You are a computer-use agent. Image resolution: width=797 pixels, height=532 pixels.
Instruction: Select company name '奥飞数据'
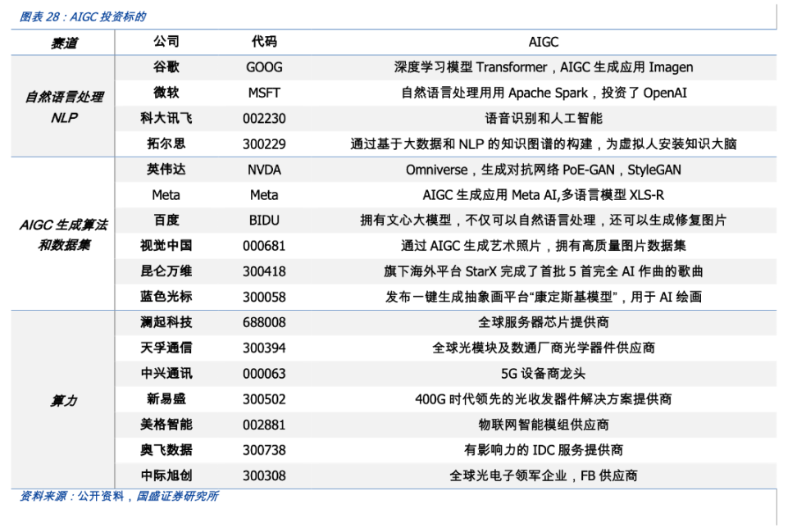(x=166, y=450)
